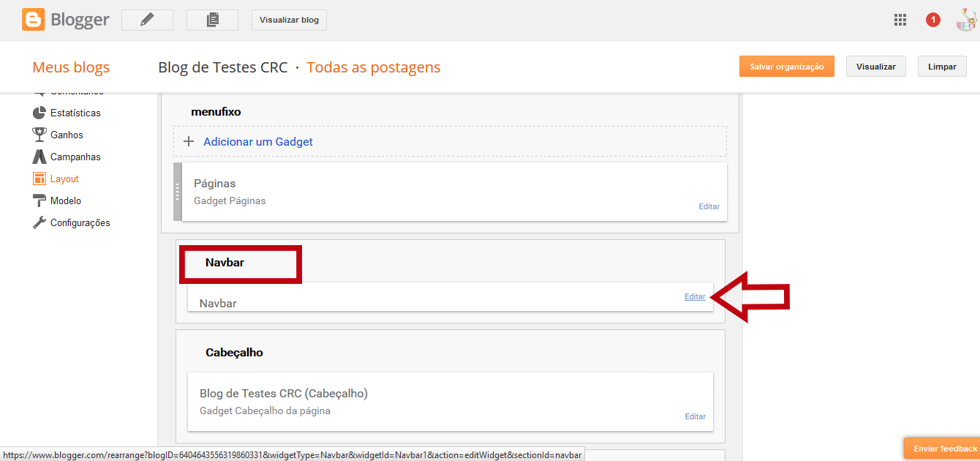
Task: Click the Limpar button
Action: [x=942, y=66]
